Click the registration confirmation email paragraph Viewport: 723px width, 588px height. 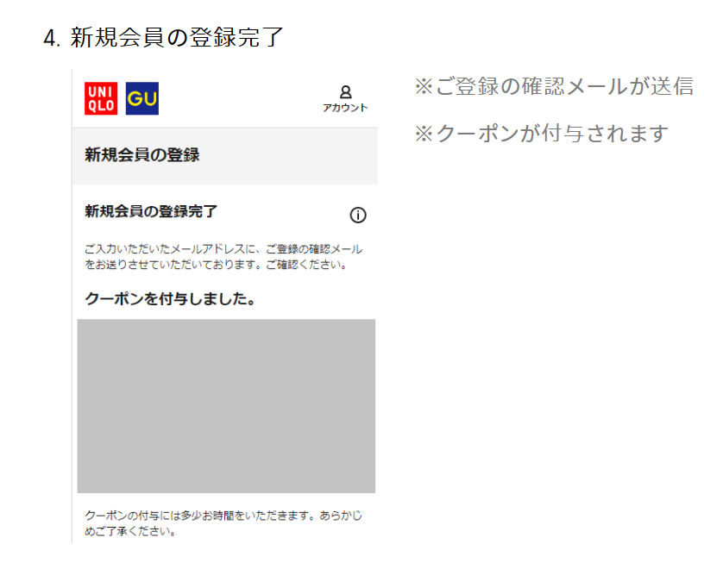223,257
